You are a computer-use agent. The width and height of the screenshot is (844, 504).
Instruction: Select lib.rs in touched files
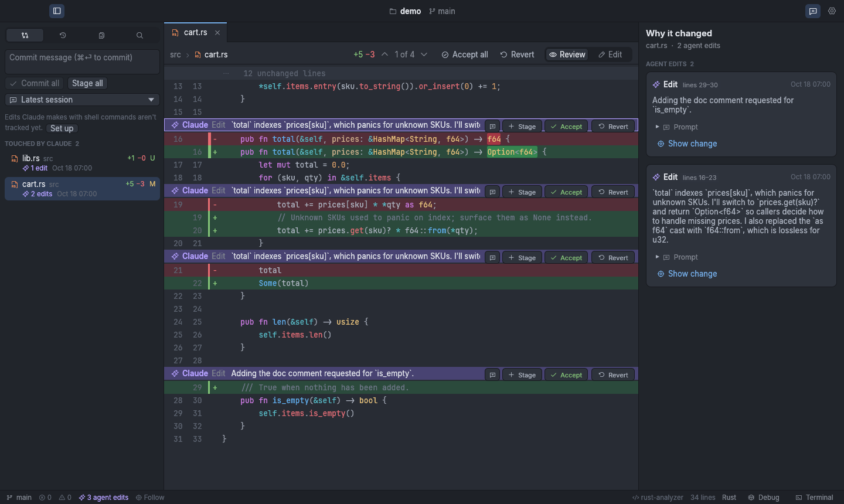pyautogui.click(x=82, y=163)
